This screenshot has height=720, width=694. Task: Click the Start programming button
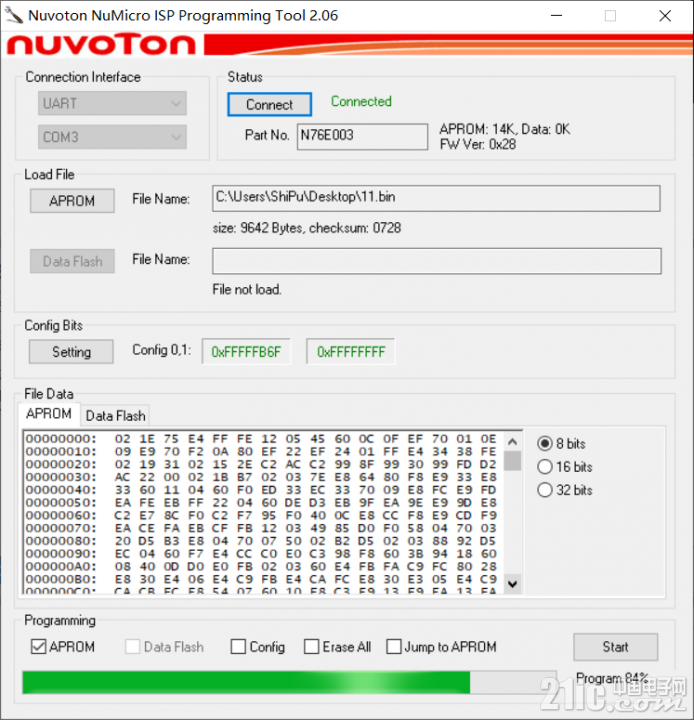(x=615, y=647)
